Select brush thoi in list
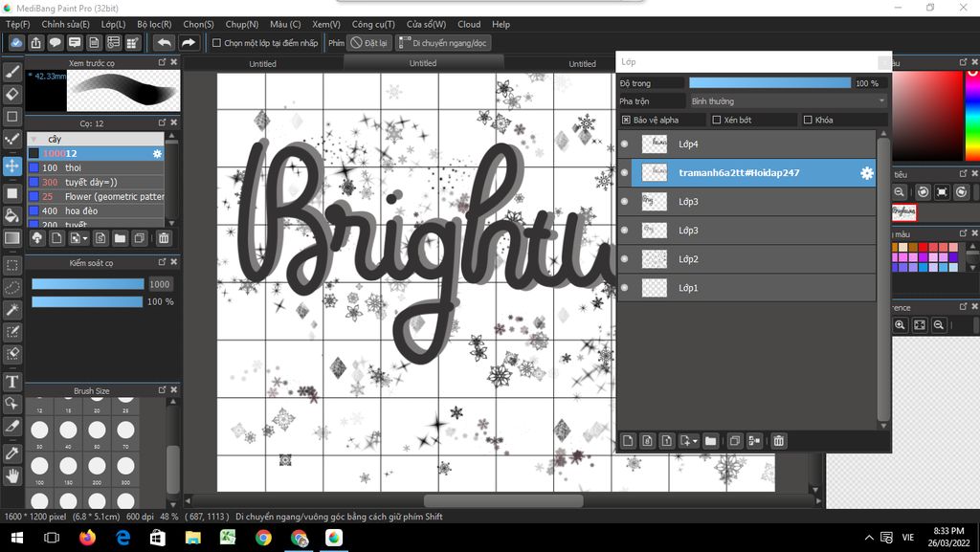980x552 pixels. [96, 168]
